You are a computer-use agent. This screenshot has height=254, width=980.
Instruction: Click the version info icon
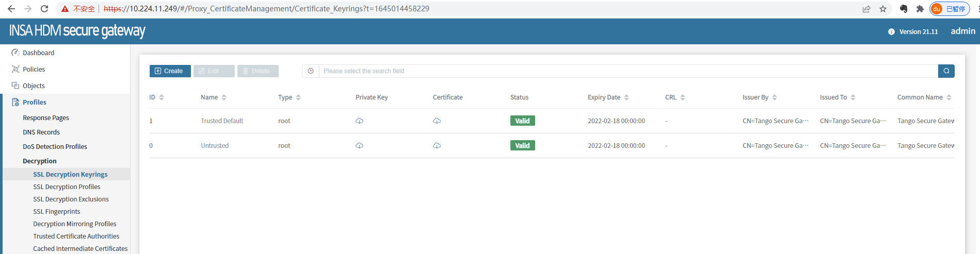(x=891, y=32)
